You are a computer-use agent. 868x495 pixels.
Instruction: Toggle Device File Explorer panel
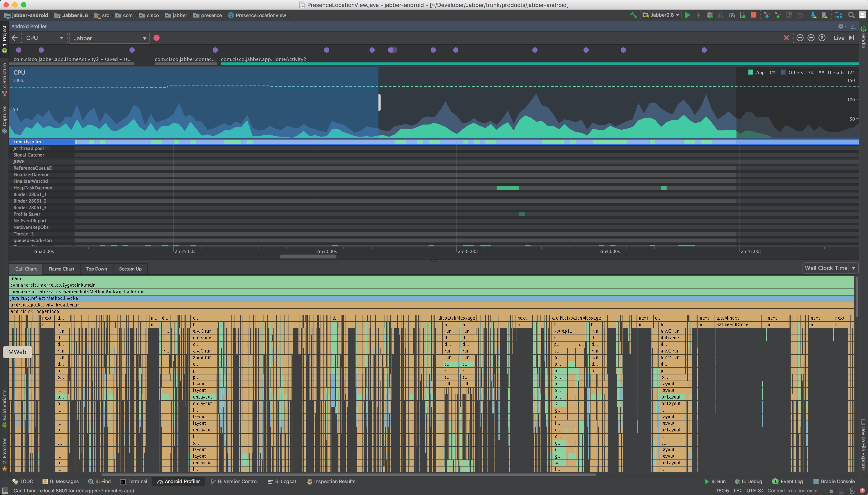coord(863,445)
